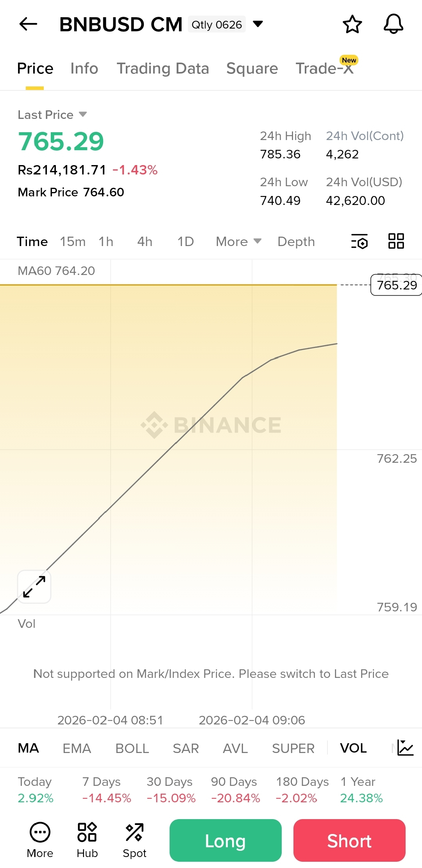Open chart settings icon
Image resolution: width=422 pixels, height=868 pixels.
(359, 241)
